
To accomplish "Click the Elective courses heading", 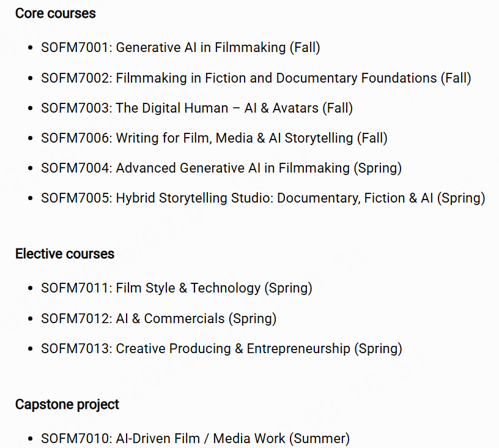I will 65,254.
